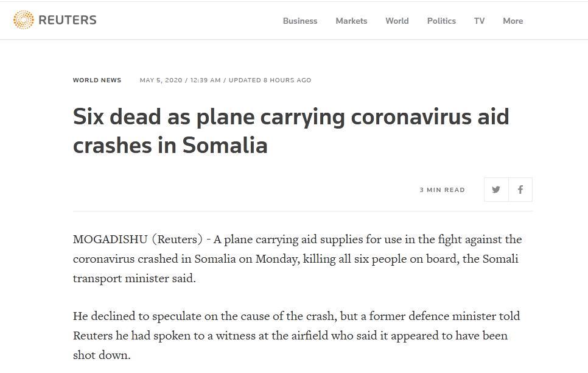Viewport: 588px width, 373px height.
Task: Click 'crashes in Somalia' headline line
Action: [170, 145]
